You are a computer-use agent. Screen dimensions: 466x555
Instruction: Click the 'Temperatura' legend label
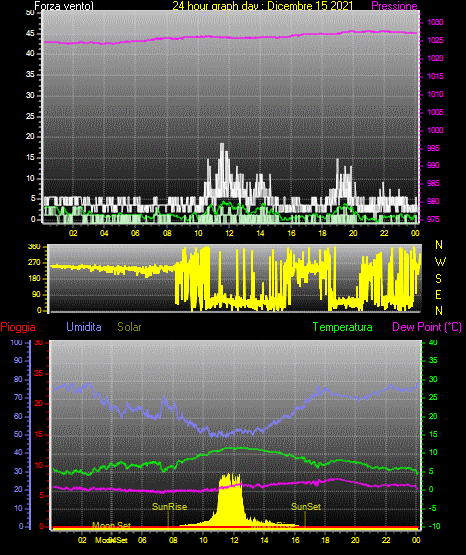click(343, 327)
